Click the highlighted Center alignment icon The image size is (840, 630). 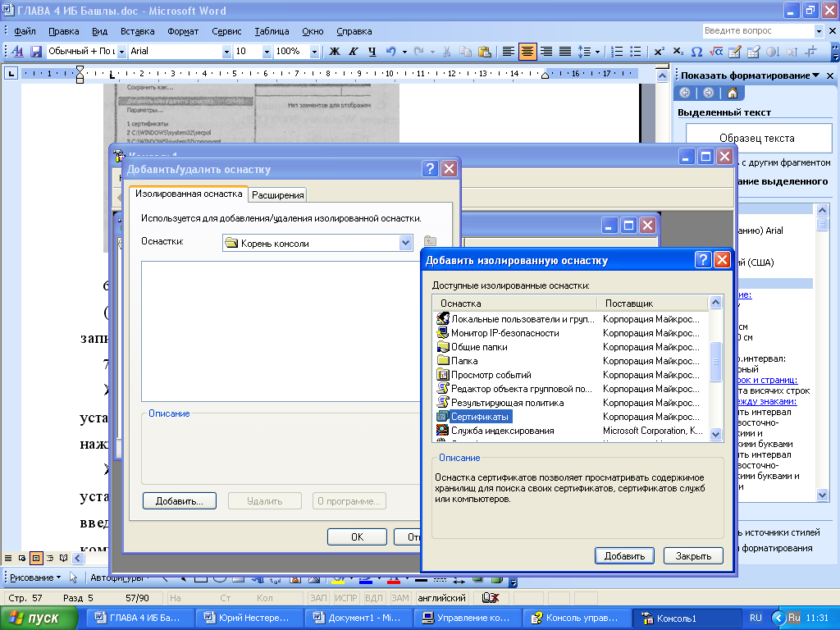527,52
